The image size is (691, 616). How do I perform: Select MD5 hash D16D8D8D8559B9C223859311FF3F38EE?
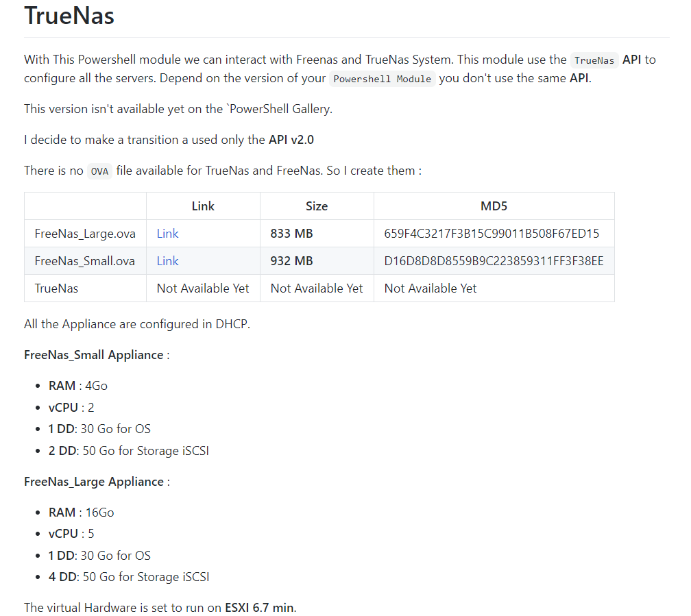click(494, 261)
